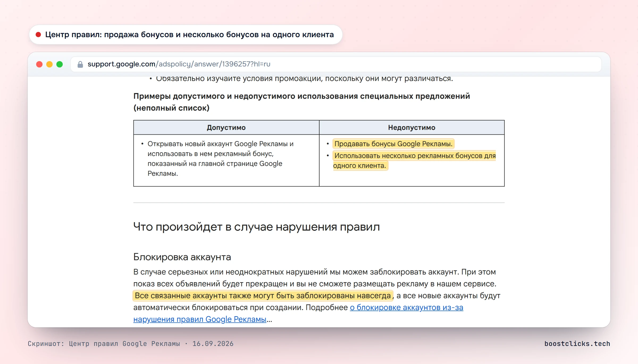Click highlighted 'Все связанные аккаунты также могут быть заблокированы навсегда'
This screenshot has width=638, height=364.
click(263, 296)
